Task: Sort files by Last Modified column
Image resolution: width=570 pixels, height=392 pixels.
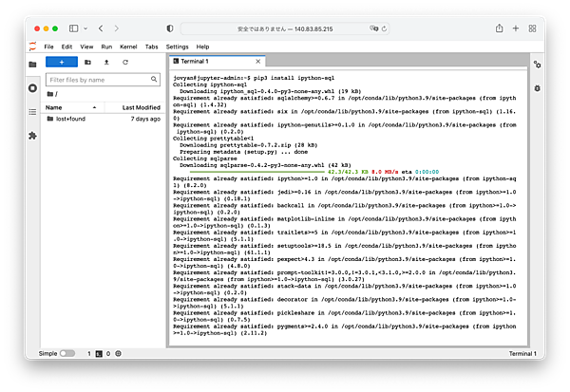Action: pos(141,107)
